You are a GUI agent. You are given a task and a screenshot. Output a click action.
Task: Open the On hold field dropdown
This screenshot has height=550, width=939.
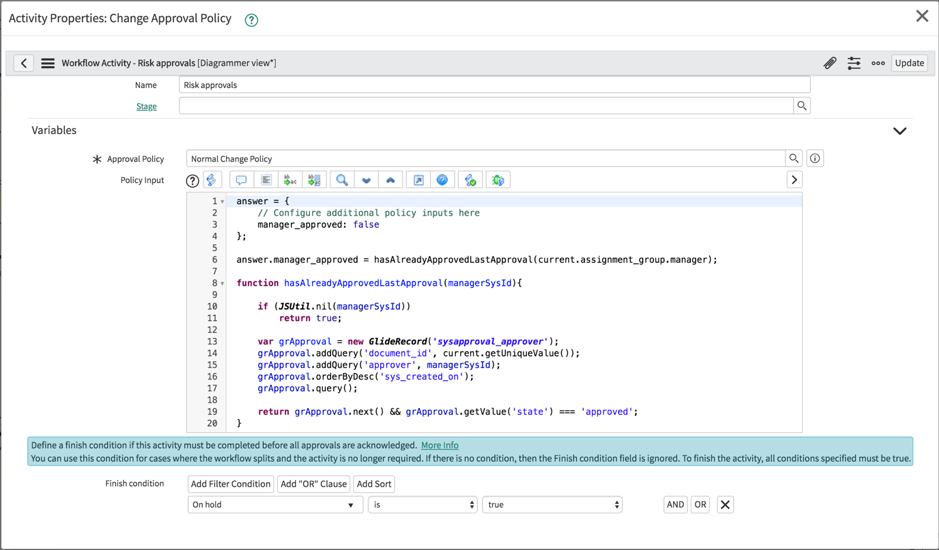(275, 505)
